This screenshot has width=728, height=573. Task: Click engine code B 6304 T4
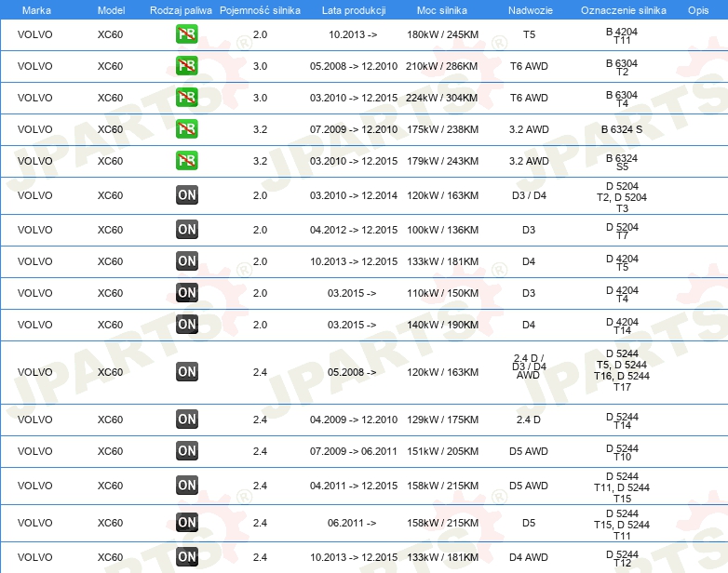pyautogui.click(x=622, y=99)
